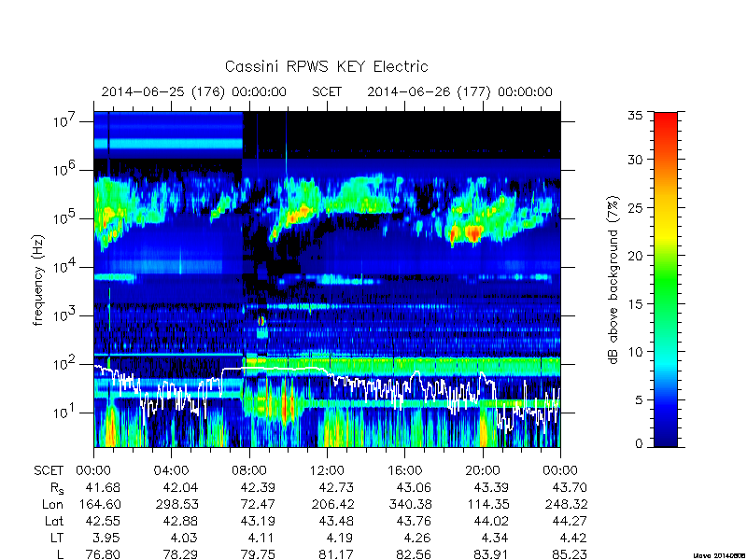Click the 10^2 frequency tick label
This screenshot has height=560, width=747.
click(x=64, y=363)
